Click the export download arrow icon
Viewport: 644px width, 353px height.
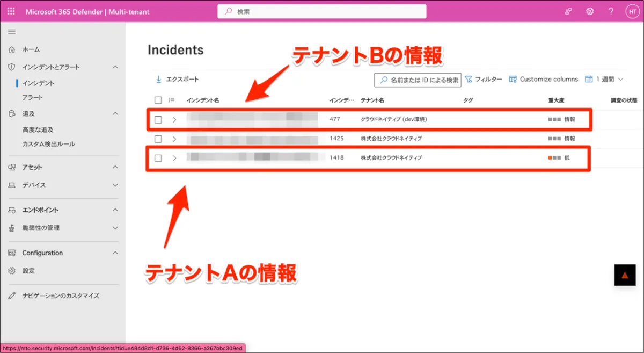[x=158, y=79]
